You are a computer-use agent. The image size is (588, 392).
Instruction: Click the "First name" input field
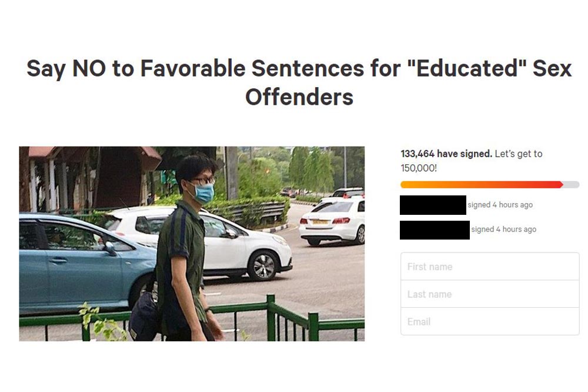pos(490,267)
